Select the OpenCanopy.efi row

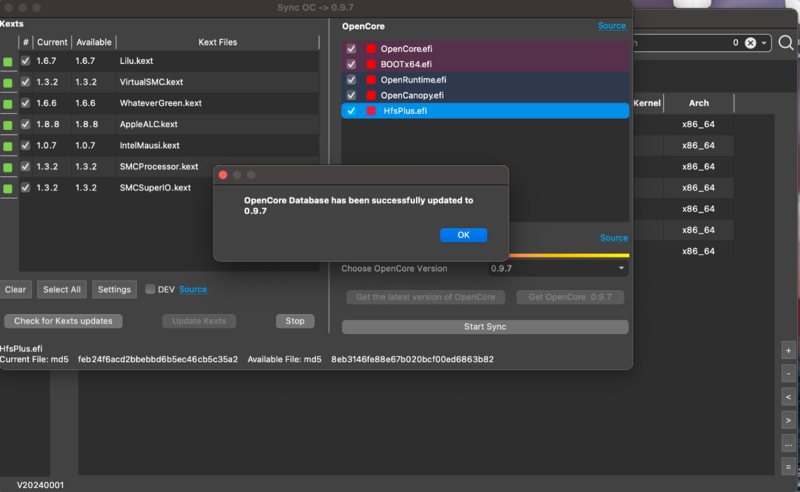(x=485, y=95)
